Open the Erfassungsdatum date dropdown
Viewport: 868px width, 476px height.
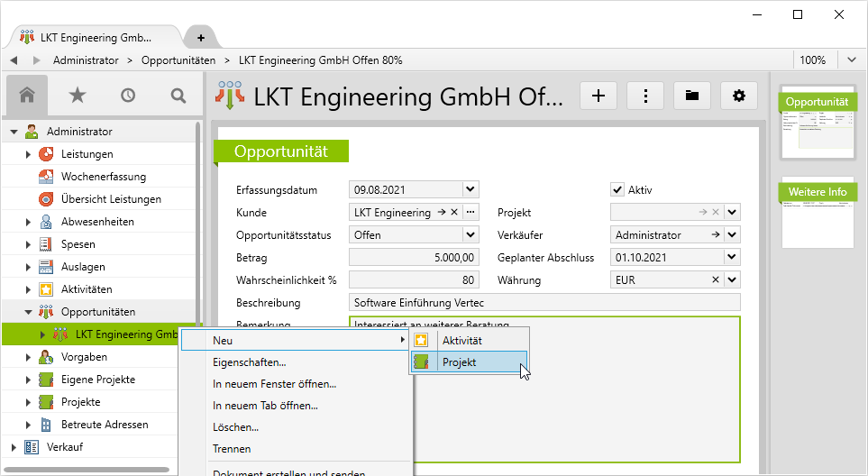[x=470, y=189]
